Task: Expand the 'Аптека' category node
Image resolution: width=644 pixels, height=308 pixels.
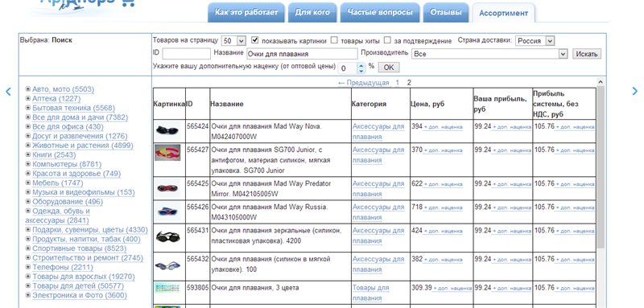Action: [x=28, y=98]
